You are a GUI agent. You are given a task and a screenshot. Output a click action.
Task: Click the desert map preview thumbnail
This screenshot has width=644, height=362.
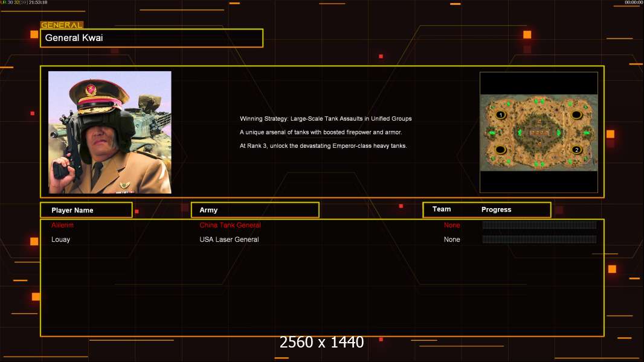pyautogui.click(x=539, y=133)
